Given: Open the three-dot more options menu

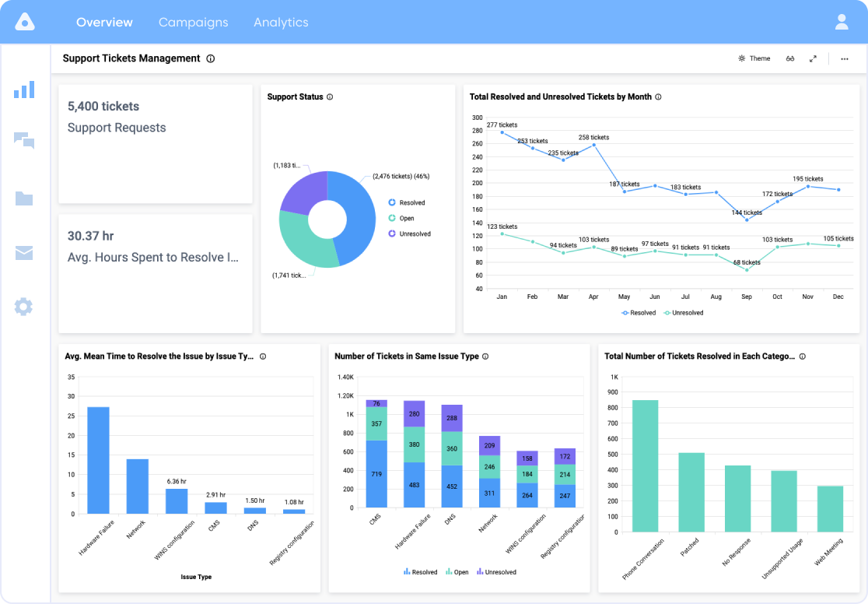Looking at the screenshot, I should (x=844, y=58).
